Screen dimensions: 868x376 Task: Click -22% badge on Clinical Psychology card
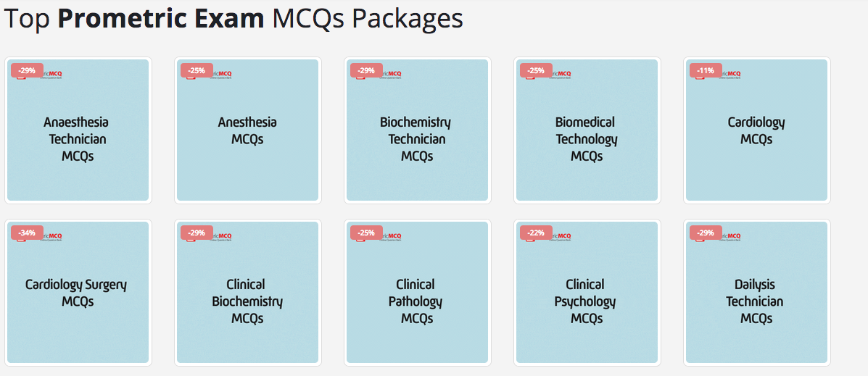[x=536, y=233]
